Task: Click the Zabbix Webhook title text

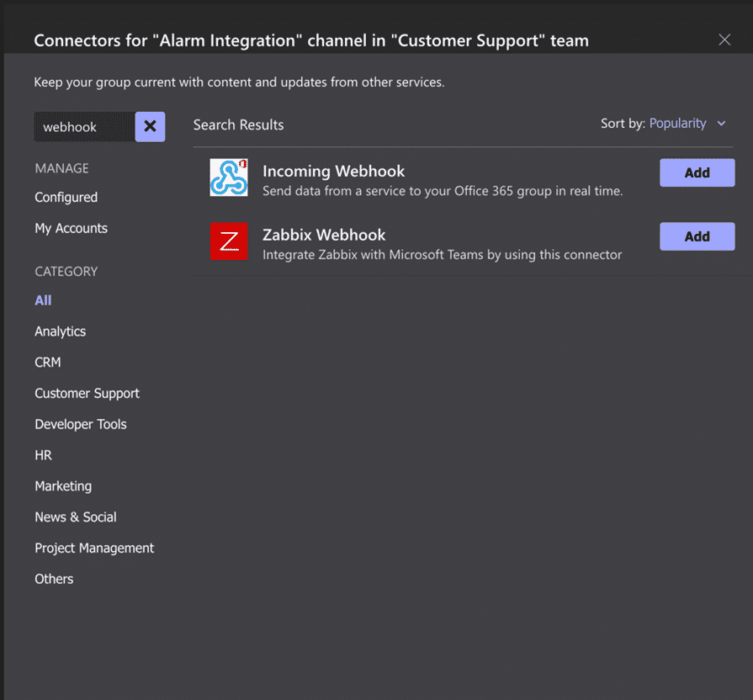Action: point(324,235)
